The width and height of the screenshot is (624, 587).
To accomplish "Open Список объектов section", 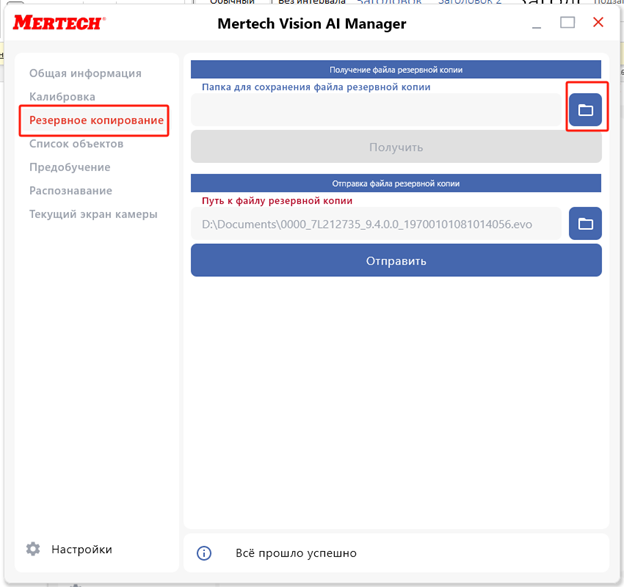I will (x=76, y=144).
